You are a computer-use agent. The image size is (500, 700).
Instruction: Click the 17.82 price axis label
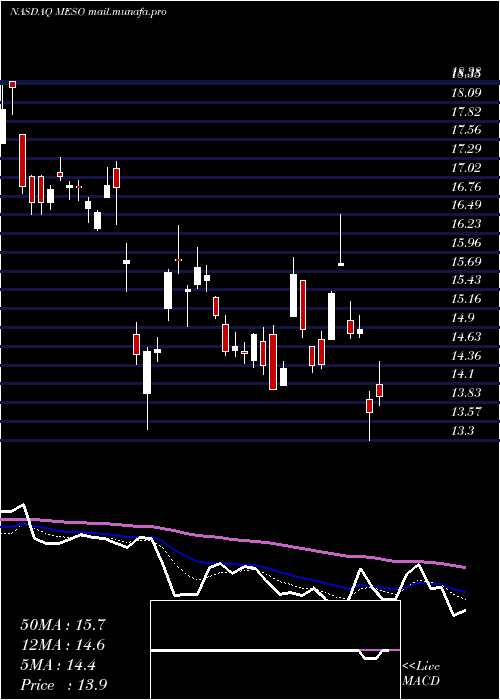tap(467, 112)
